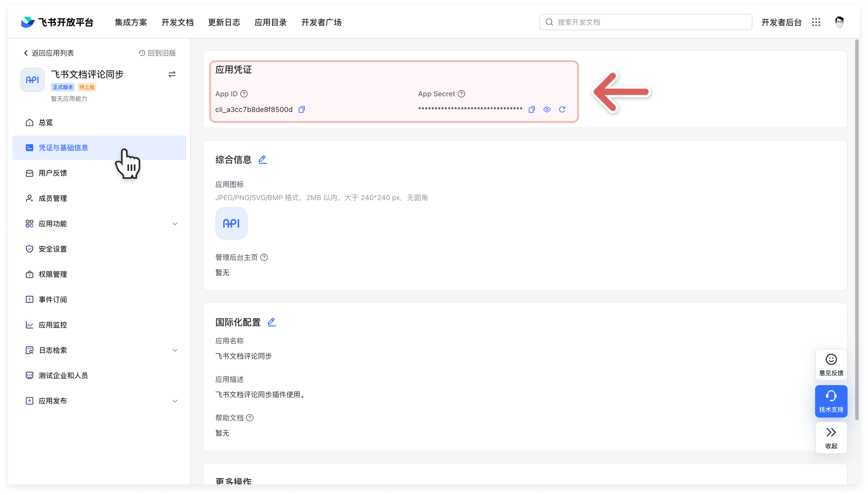This screenshot has height=495, width=868.
Task: Edit the 综合信息 section
Action: [262, 159]
